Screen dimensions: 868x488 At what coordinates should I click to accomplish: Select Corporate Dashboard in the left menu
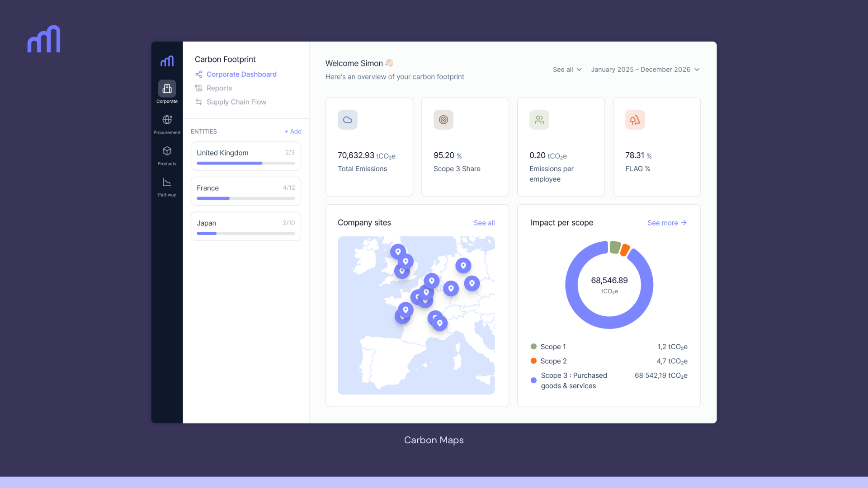pyautogui.click(x=241, y=74)
